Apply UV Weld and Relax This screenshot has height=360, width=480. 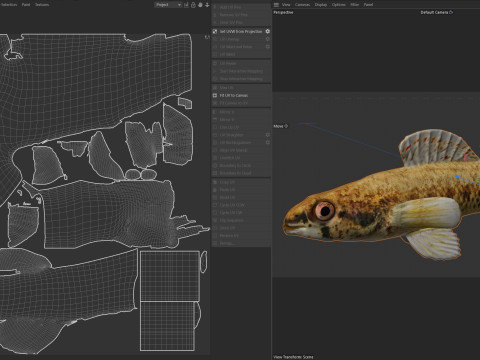pyautogui.click(x=236, y=47)
